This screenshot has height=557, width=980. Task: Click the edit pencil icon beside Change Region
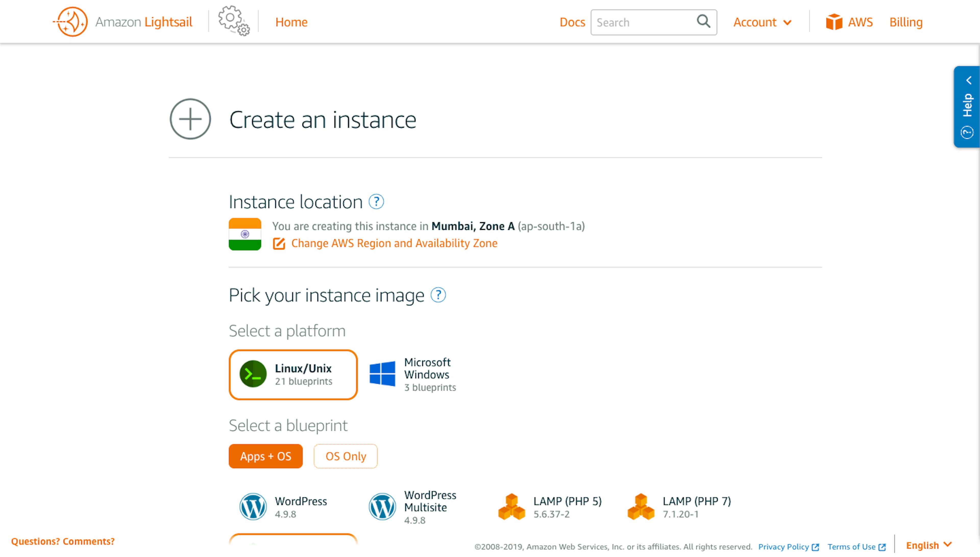279,244
